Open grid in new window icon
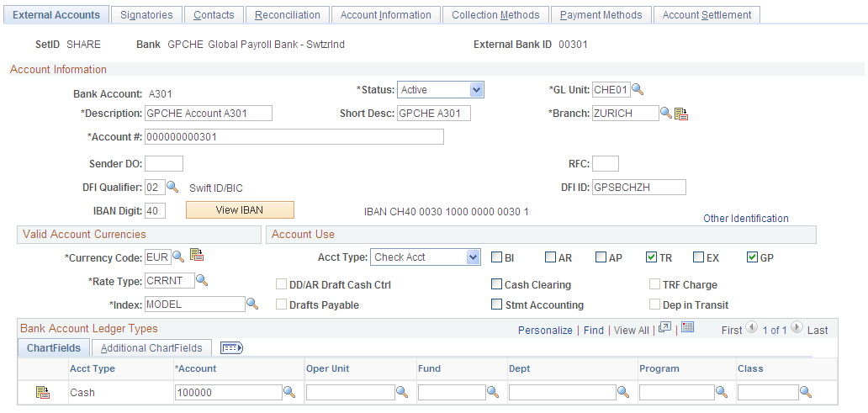Screen dimensions: 868x413 [x=664, y=327]
